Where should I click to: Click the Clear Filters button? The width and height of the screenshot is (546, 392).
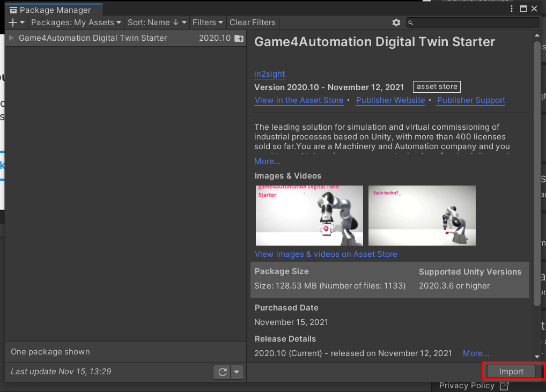253,23
